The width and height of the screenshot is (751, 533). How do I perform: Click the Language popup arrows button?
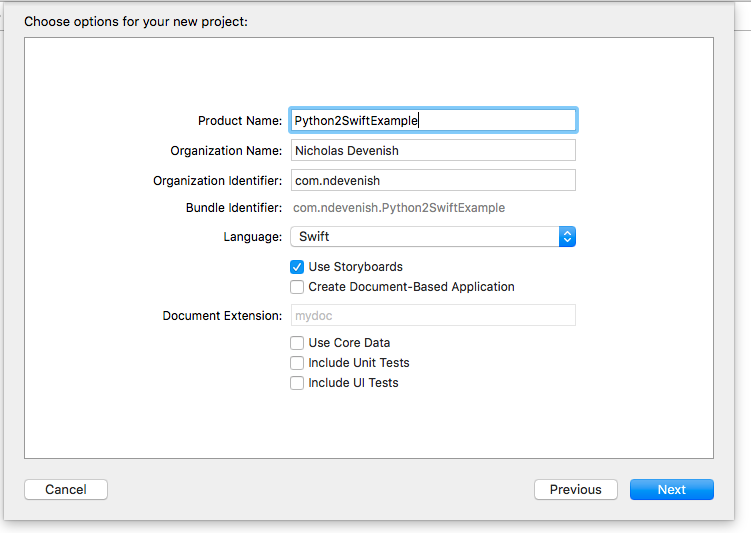pos(567,237)
